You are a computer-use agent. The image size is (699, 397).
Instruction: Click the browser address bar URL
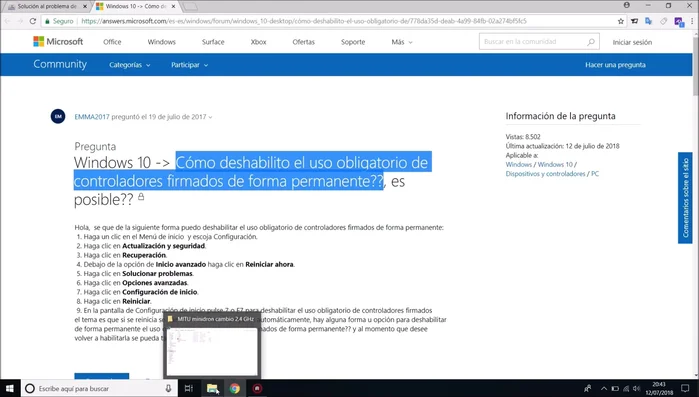(x=303, y=21)
